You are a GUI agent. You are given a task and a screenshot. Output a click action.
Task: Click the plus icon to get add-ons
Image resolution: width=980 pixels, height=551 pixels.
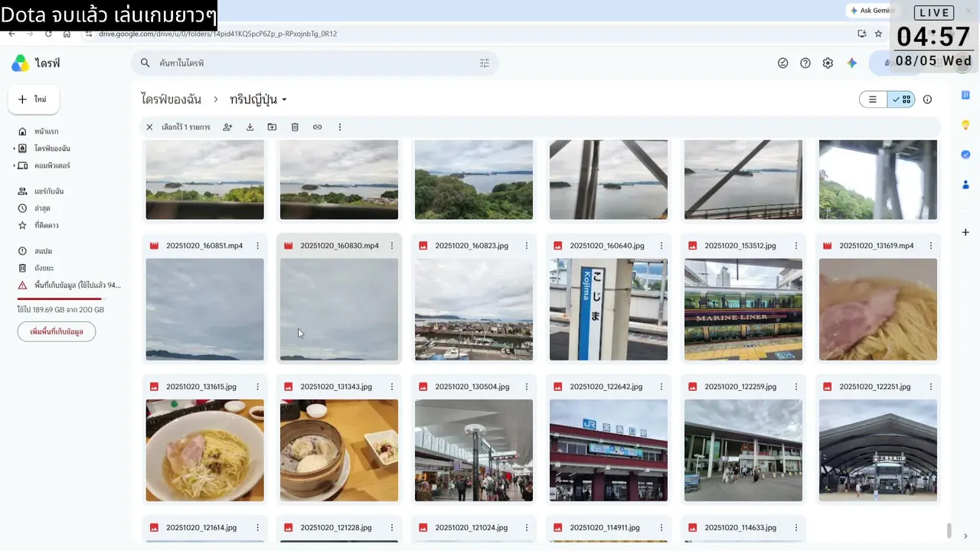(x=965, y=232)
